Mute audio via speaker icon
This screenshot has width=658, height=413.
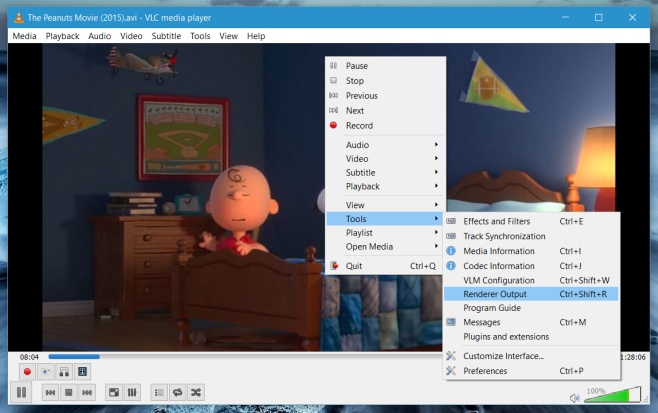tap(574, 397)
